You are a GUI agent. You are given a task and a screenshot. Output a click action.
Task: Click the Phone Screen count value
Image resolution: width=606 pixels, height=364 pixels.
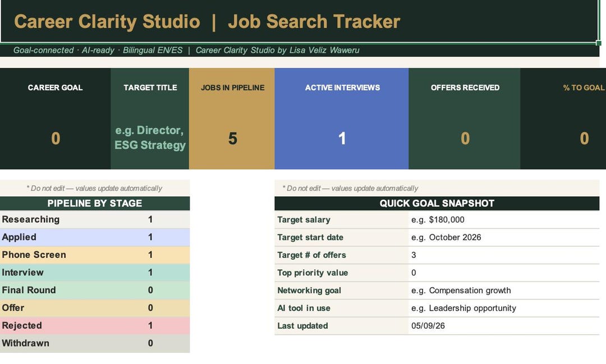pos(150,255)
